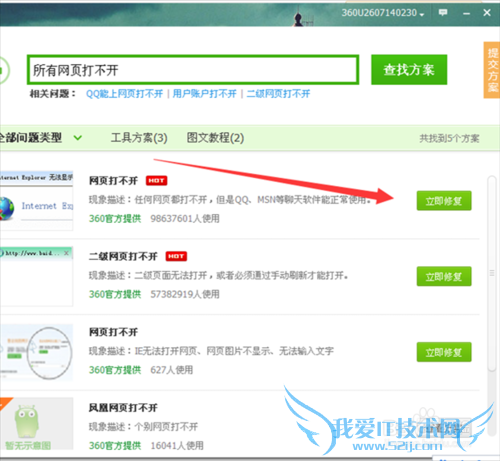Open the feedback message icon in title bar
This screenshot has width=500, height=461.
443,13
